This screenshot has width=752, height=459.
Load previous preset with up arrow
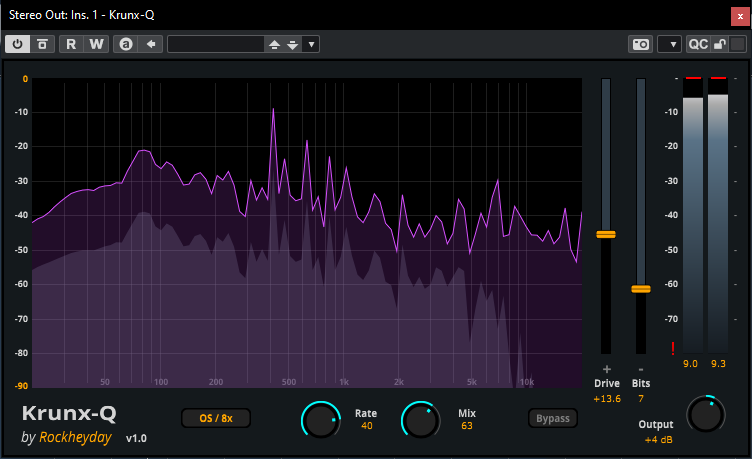(x=274, y=45)
